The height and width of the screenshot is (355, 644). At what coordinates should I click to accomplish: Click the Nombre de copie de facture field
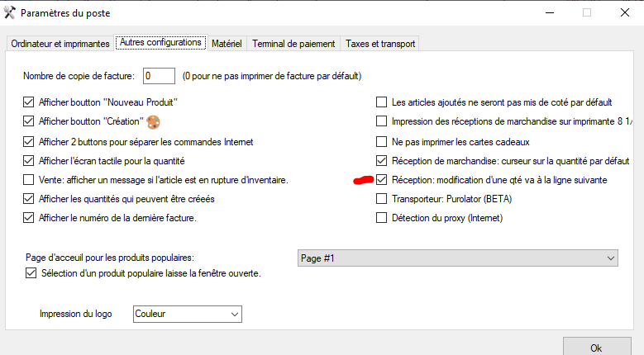click(159, 76)
